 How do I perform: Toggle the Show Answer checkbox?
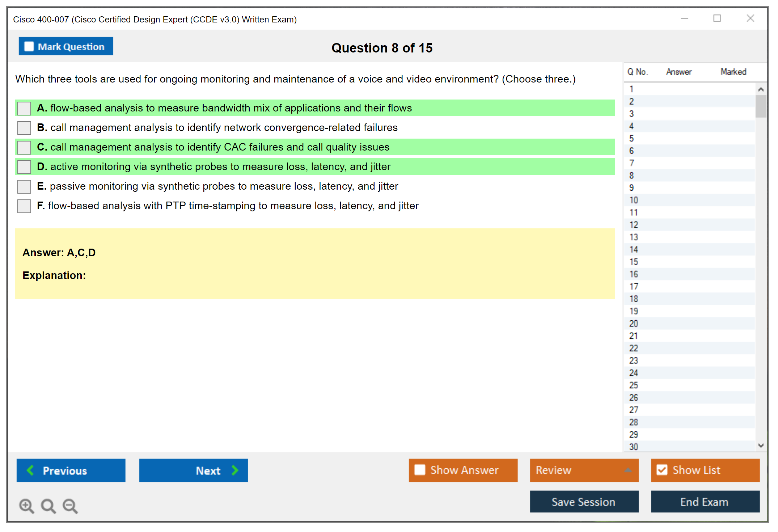pyautogui.click(x=420, y=470)
